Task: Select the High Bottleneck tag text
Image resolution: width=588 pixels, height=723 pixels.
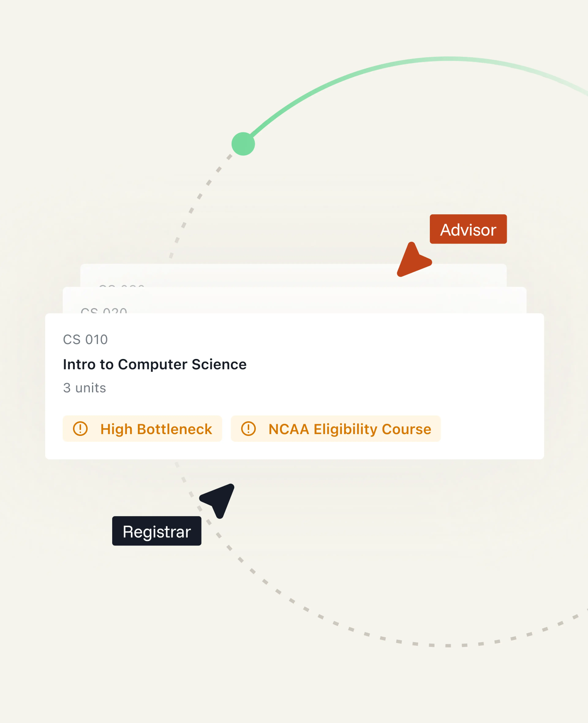Action: 156,429
